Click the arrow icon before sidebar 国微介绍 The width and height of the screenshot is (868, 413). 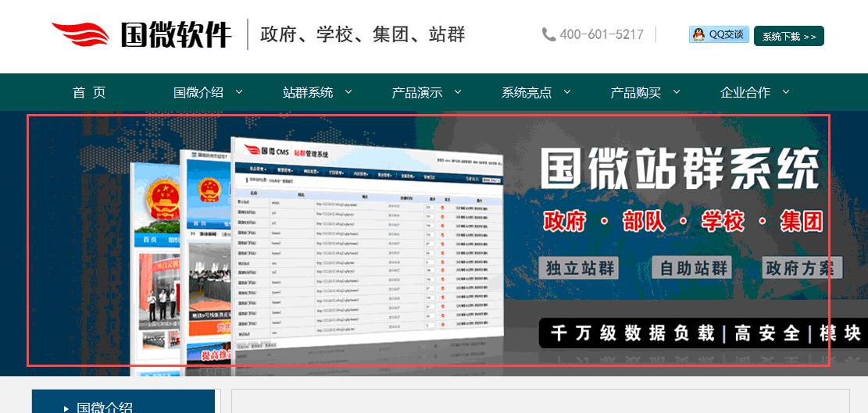point(66,408)
